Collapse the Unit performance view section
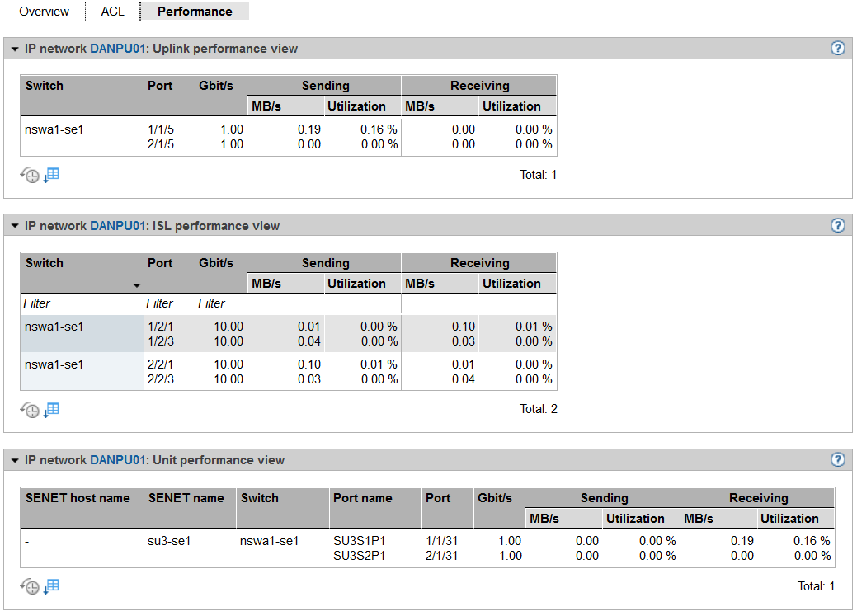This screenshot has height=616, width=857. pyautogui.click(x=14, y=461)
